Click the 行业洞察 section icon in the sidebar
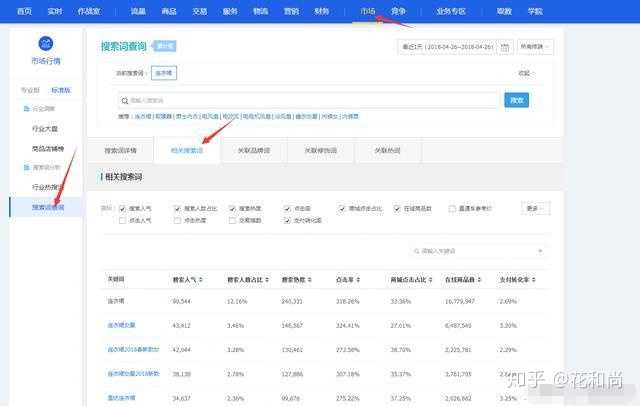The image size is (640, 406). pos(25,108)
